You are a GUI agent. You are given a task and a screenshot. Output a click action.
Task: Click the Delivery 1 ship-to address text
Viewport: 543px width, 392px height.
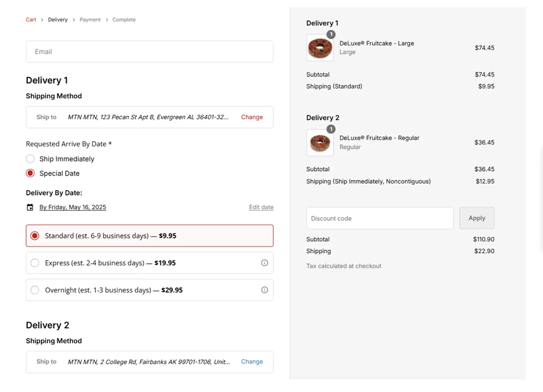point(148,117)
